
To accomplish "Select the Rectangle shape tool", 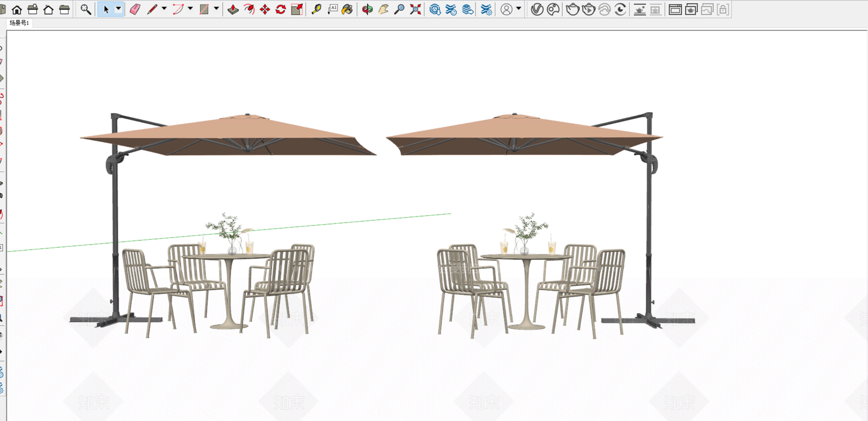I will [204, 9].
